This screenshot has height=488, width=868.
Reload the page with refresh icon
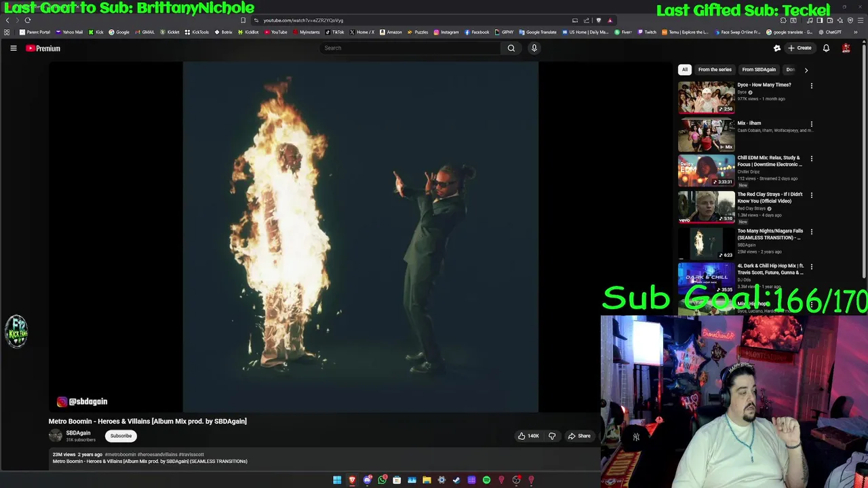(x=28, y=20)
